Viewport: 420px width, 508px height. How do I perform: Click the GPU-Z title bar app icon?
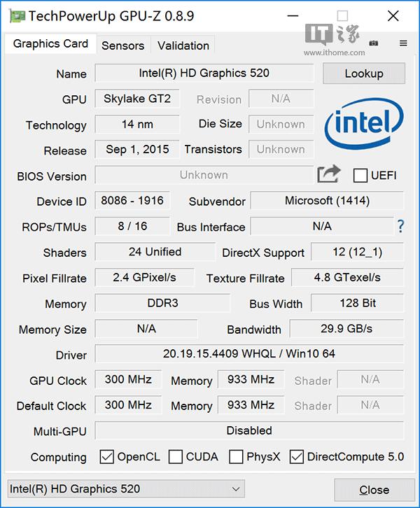(x=17, y=15)
